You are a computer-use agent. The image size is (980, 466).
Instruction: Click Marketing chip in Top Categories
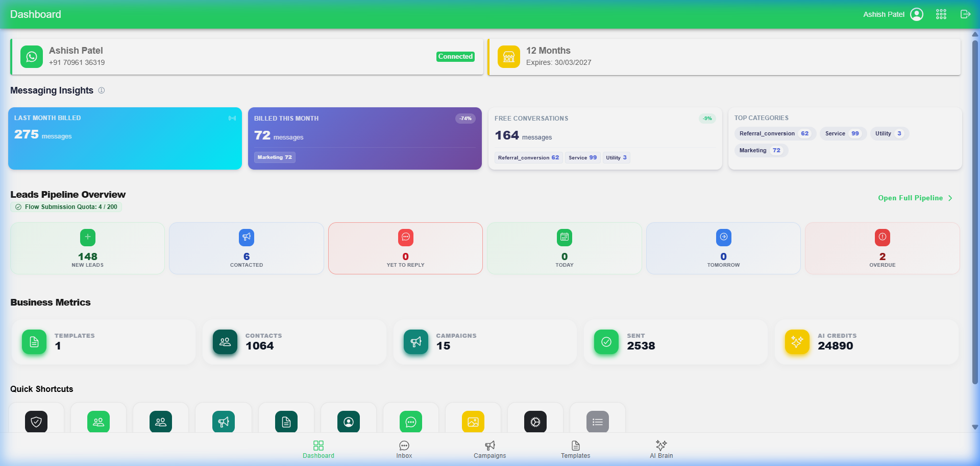coord(761,150)
